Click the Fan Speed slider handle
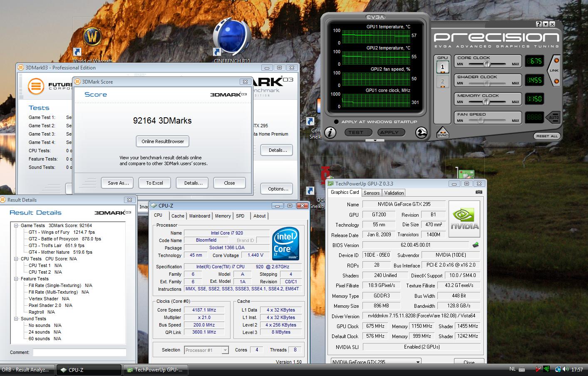Screen dimensions: 588x376 (481, 120)
